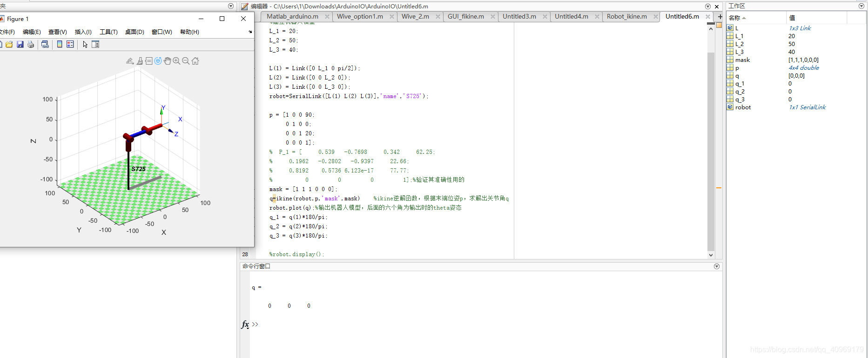Screen dimensions: 868x358
Task: Dock Figure 1 using the small arrow icon
Action: pyautogui.click(x=250, y=32)
